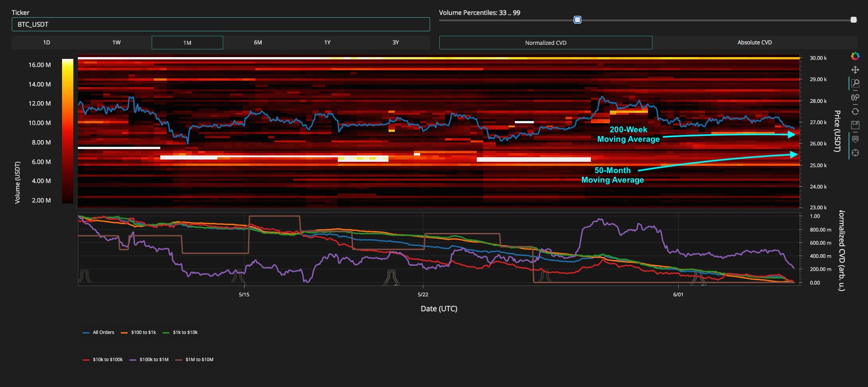Viewport: 868px width, 387px height.
Task: Save the chart as an image
Action: point(855,125)
